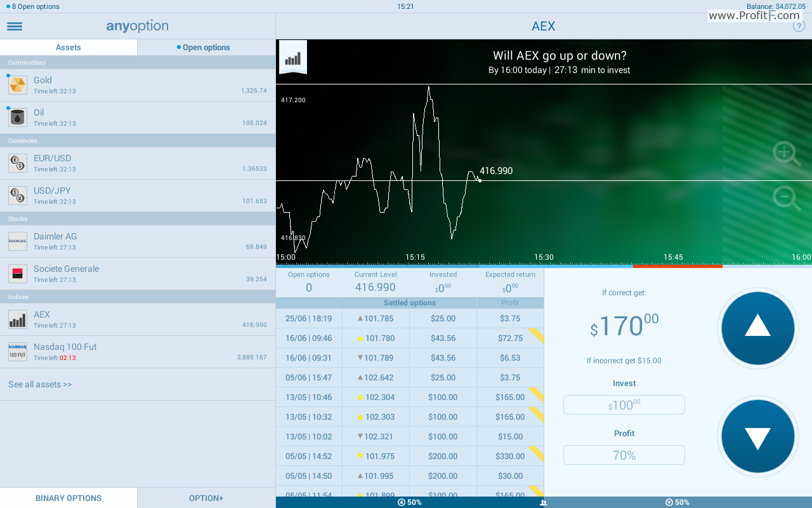Screen dimensions: 812x508
Task: Switch to the Assets tab
Action: (69, 48)
